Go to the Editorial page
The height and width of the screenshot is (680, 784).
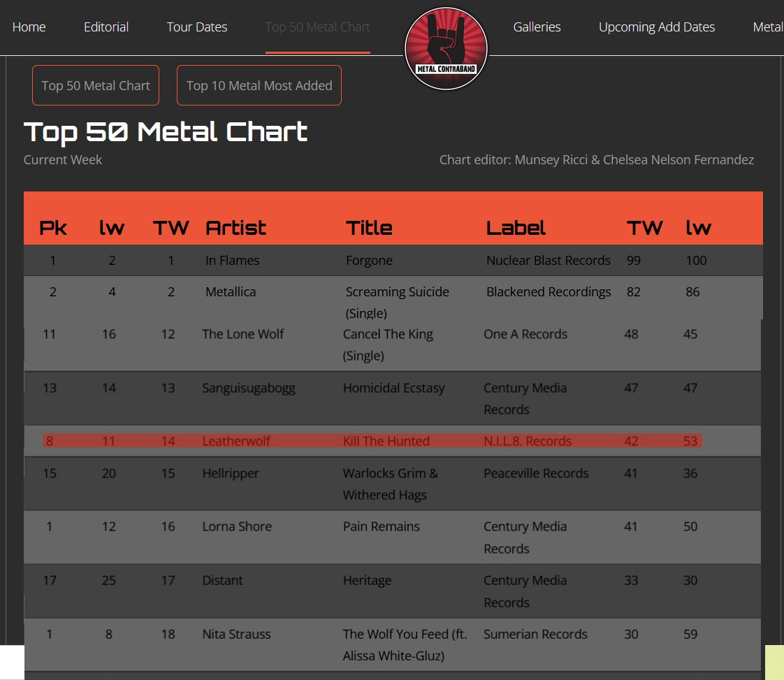pyautogui.click(x=106, y=27)
